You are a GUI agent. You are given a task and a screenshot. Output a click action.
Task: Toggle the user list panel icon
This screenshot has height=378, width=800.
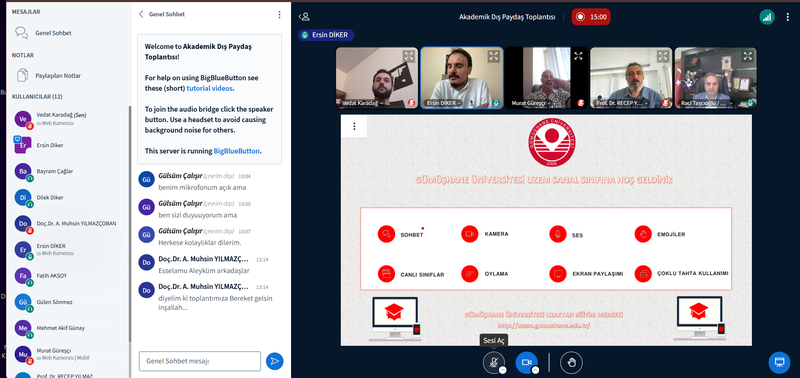(x=304, y=17)
